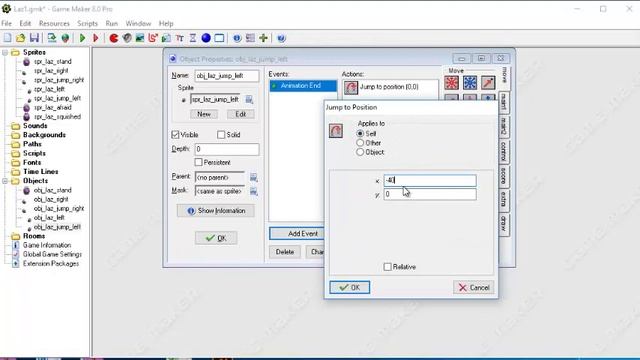Select spr_laz_squished in resource tree
640x360 pixels.
pos(57,117)
